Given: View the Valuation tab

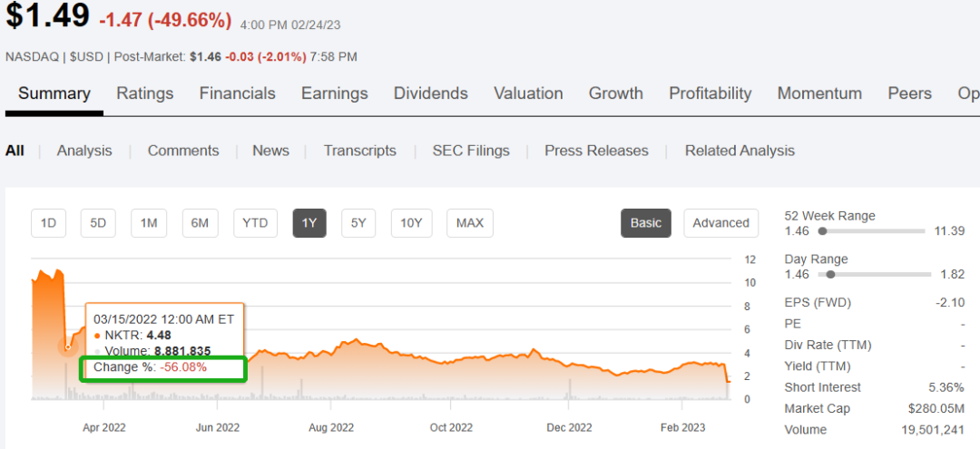Looking at the screenshot, I should [528, 93].
